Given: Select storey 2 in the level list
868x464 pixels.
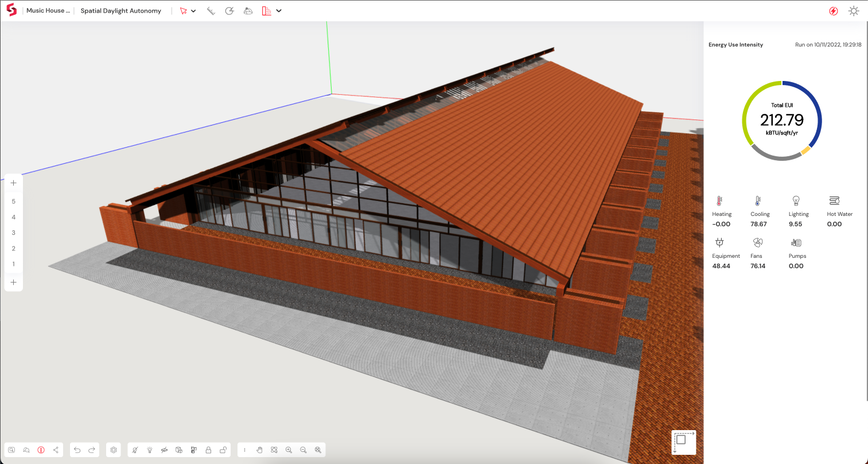Looking at the screenshot, I should (14, 249).
